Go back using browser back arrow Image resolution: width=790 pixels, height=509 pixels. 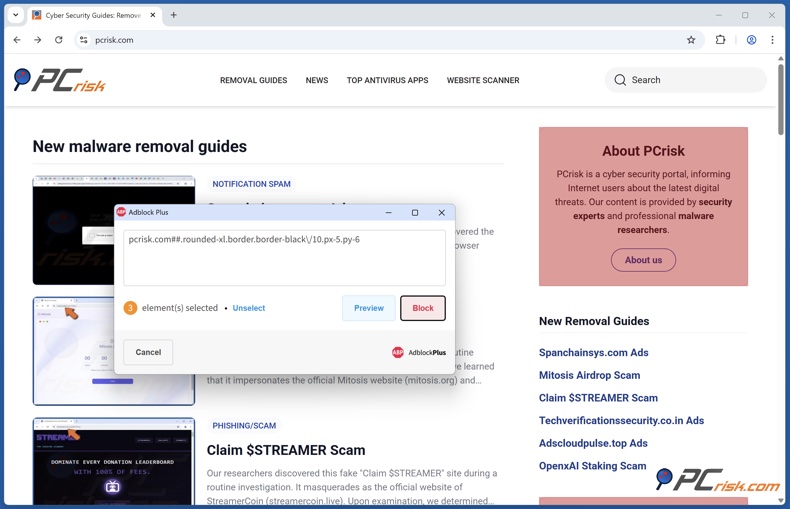[17, 40]
